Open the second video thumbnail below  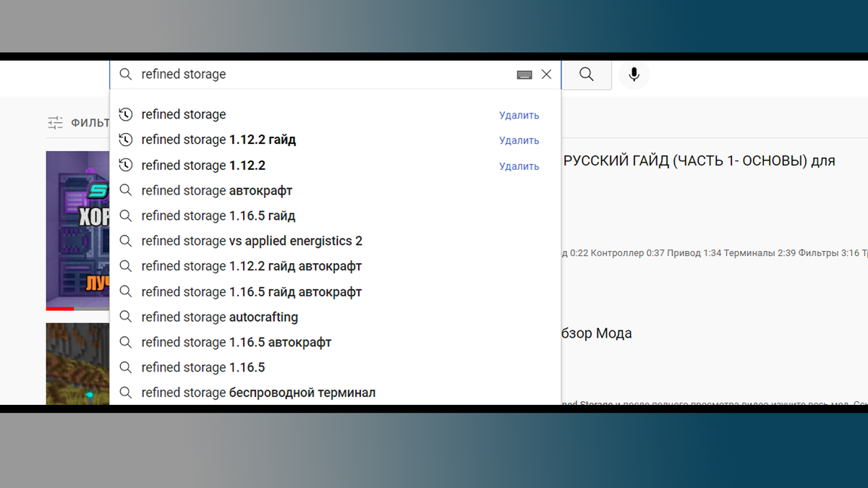click(77, 364)
